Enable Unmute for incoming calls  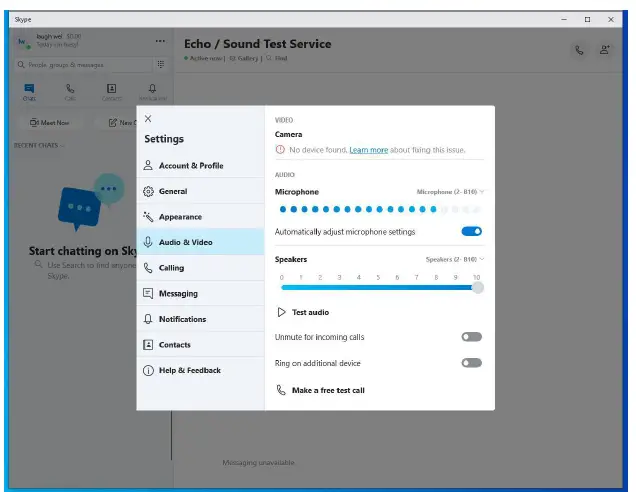471,337
